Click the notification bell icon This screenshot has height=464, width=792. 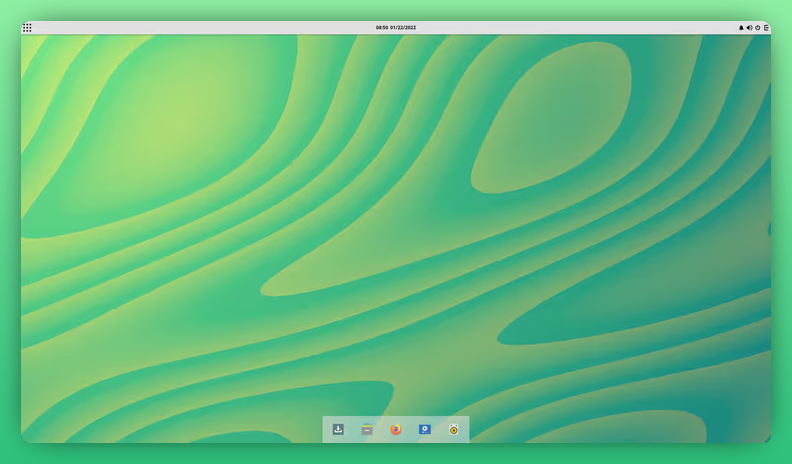(741, 28)
